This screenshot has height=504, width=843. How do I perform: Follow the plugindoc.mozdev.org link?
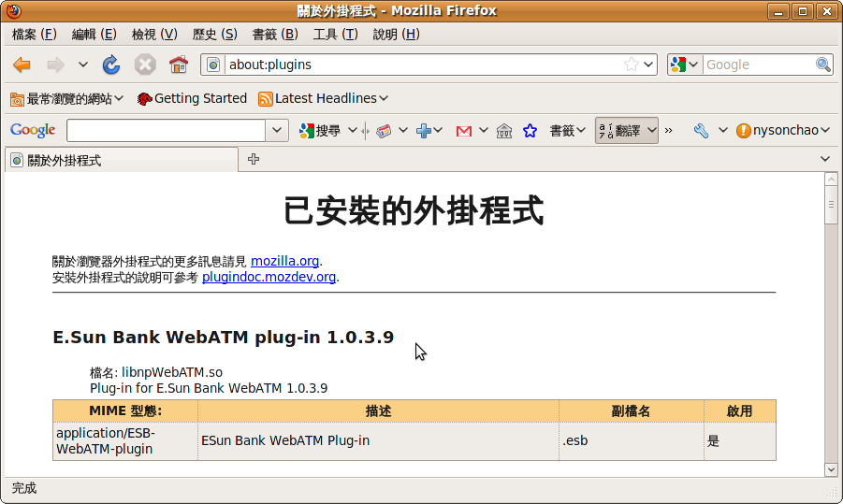[x=269, y=277]
